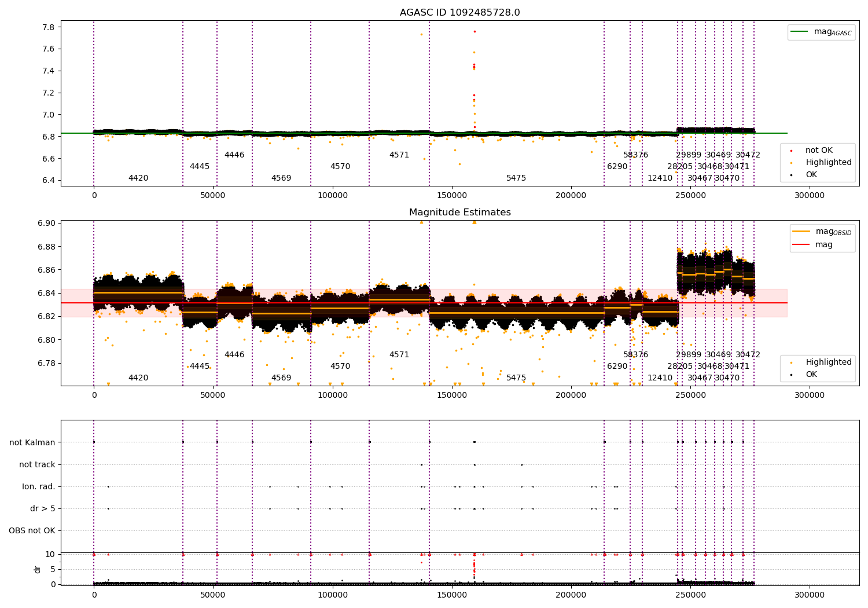This screenshot has width=868, height=608.
Task: Select the 'not Kalman' axis label
Action: [32, 443]
